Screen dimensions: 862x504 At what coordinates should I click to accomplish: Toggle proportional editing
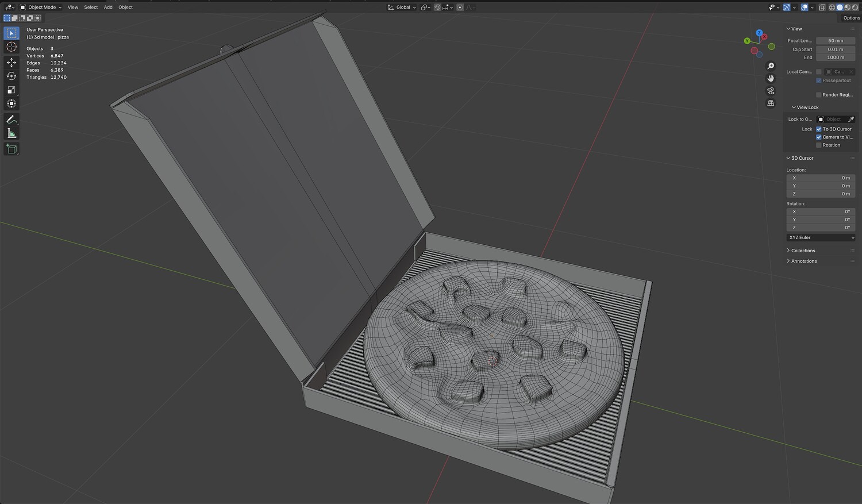[x=460, y=7]
